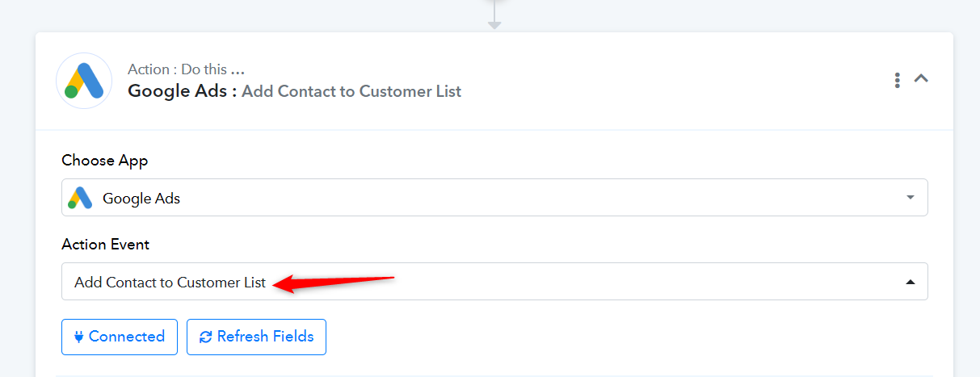Click the bold 'Google Ads :' header title
Screen dimensions: 980x377
pos(183,91)
